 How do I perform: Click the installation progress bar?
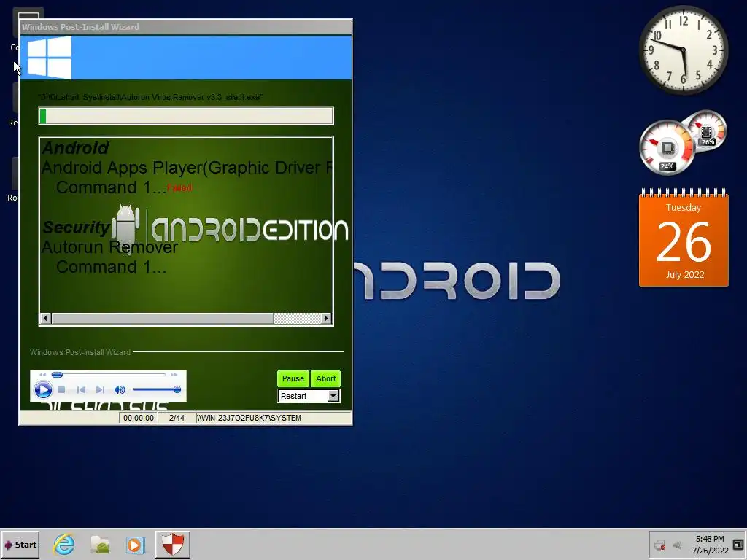tap(186, 116)
